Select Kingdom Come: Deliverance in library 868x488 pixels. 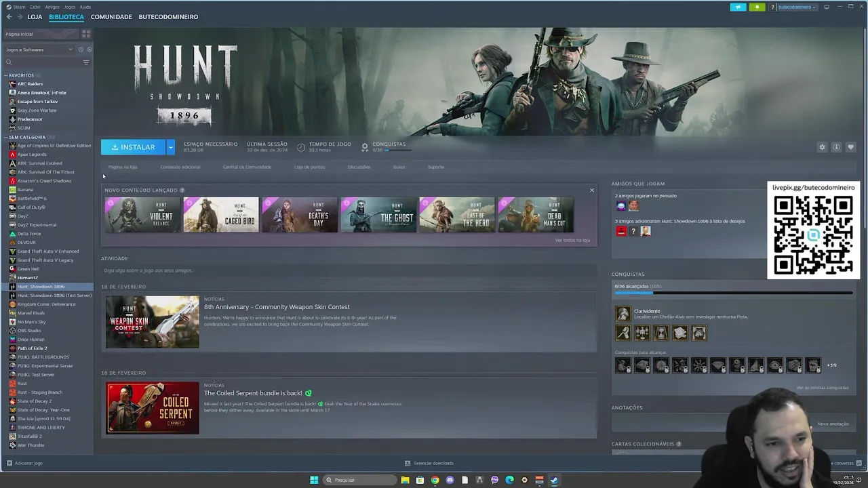coord(47,304)
